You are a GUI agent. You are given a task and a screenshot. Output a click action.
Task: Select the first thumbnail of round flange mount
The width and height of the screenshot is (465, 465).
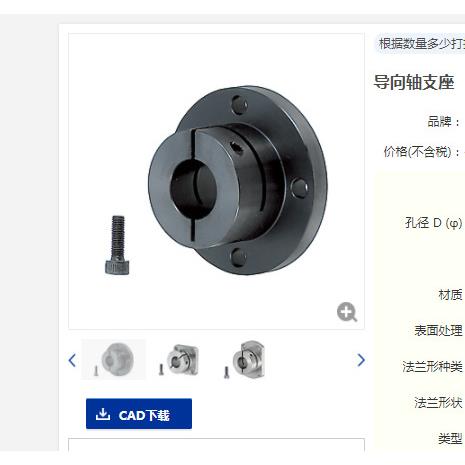pos(114,360)
